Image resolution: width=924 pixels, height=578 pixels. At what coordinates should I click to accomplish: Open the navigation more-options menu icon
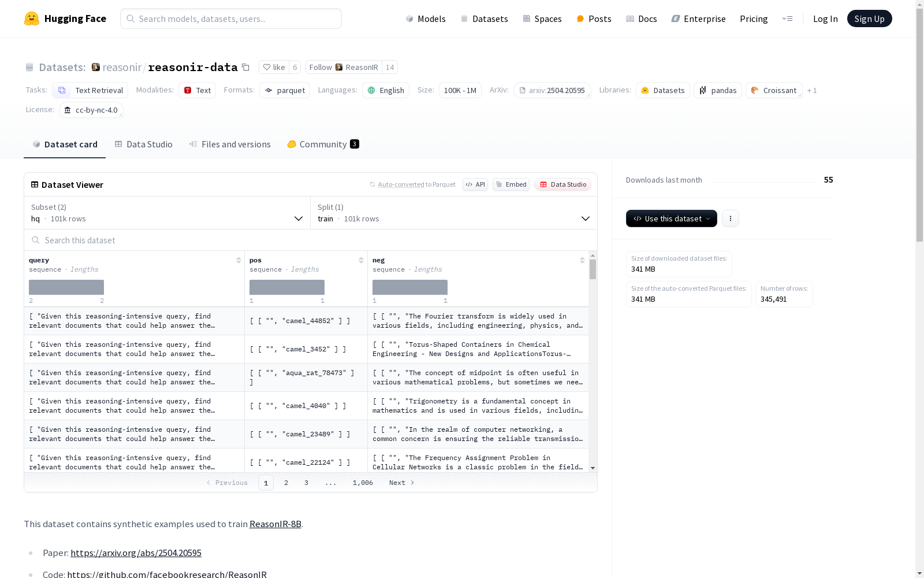click(x=787, y=18)
